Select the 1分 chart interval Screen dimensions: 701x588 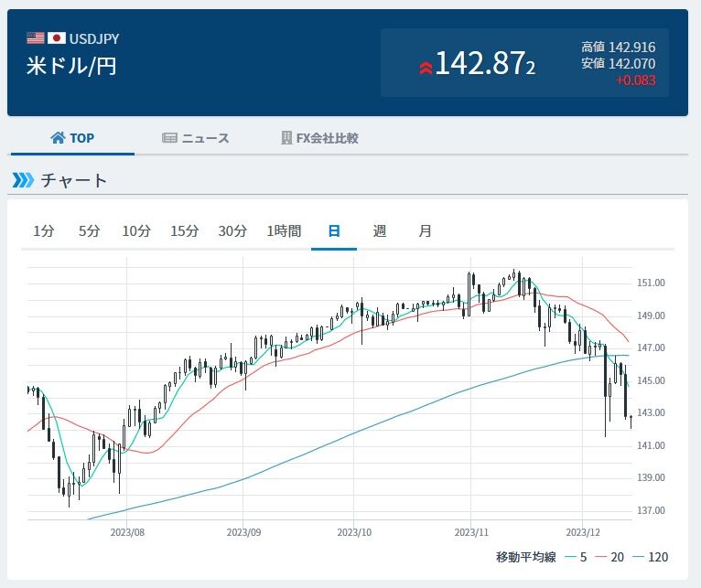point(44,231)
